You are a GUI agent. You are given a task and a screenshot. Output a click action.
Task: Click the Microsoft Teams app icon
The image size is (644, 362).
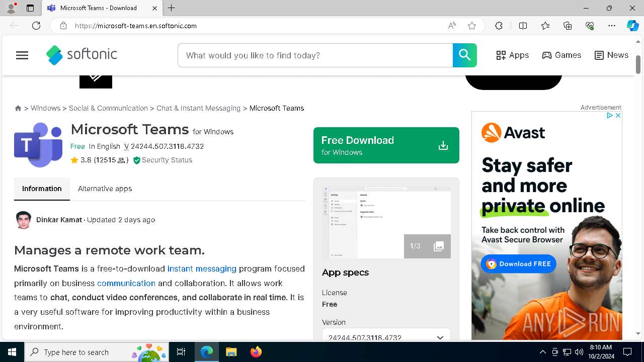[38, 145]
